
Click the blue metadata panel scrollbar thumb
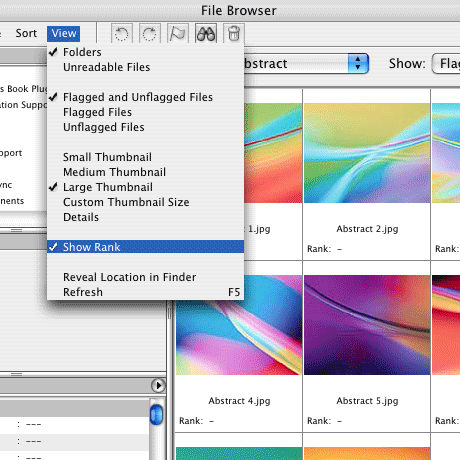(156, 415)
